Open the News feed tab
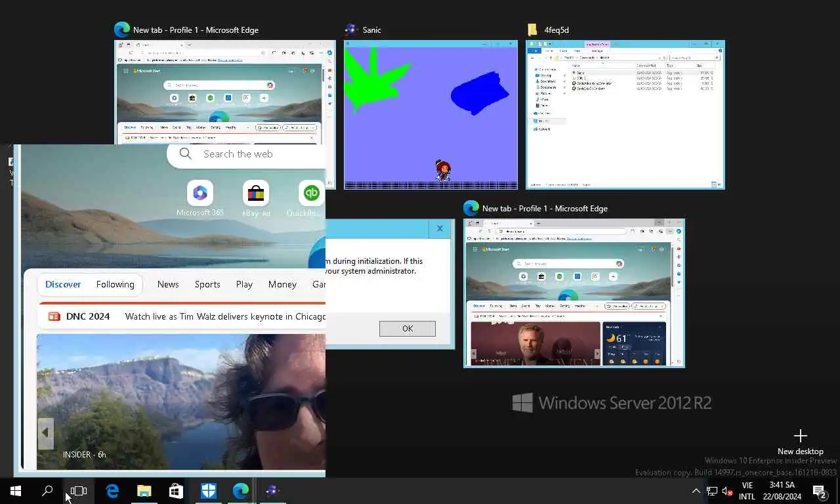The width and height of the screenshot is (840, 504). pyautogui.click(x=168, y=284)
